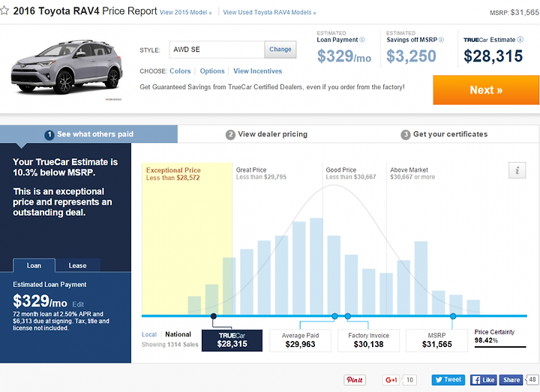Click the Facebook Like button
540x392 pixels.
484,379
